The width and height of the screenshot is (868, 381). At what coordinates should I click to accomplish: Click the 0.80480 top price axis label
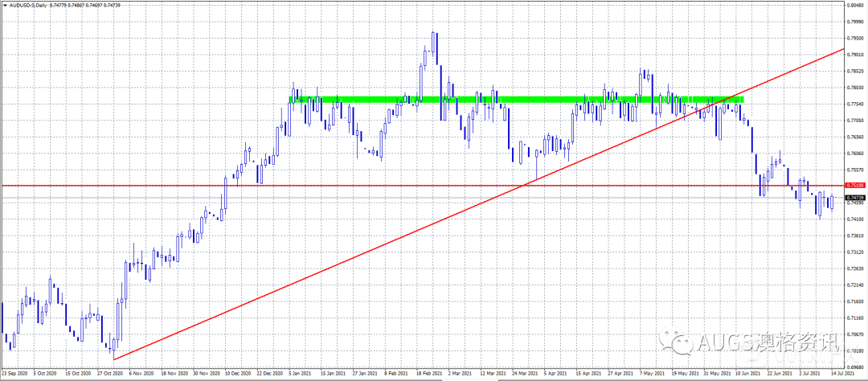pos(856,6)
